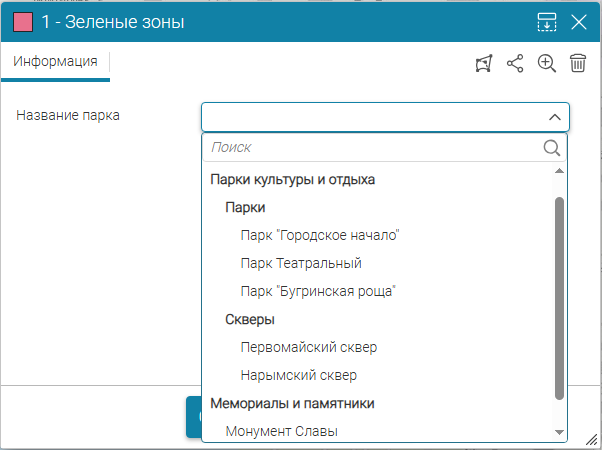Select Парк Театральный from list

click(301, 264)
